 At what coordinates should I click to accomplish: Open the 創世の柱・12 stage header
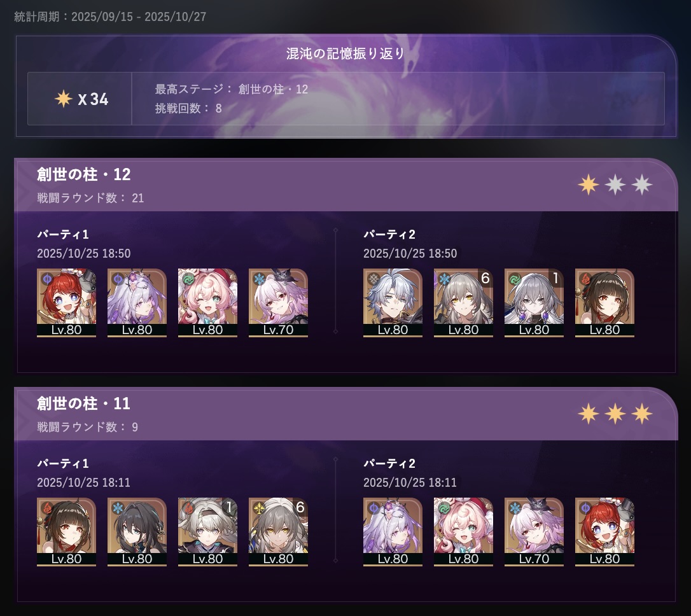pos(346,185)
